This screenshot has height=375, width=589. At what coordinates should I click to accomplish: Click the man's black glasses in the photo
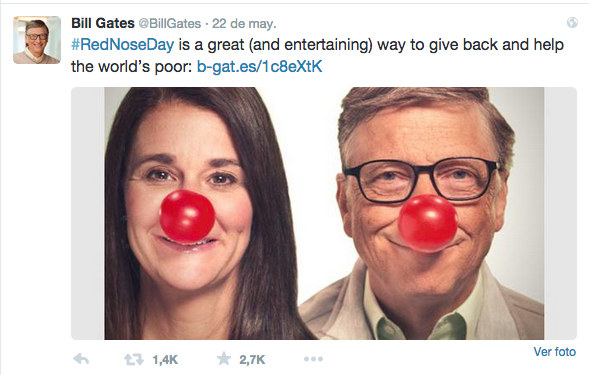(422, 180)
